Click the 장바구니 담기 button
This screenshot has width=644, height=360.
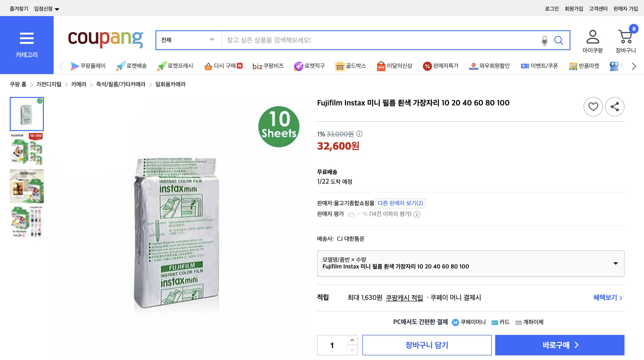427,345
